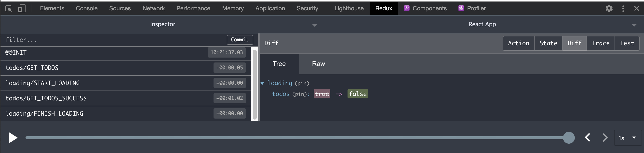Open DevTools settings gear

(609, 9)
